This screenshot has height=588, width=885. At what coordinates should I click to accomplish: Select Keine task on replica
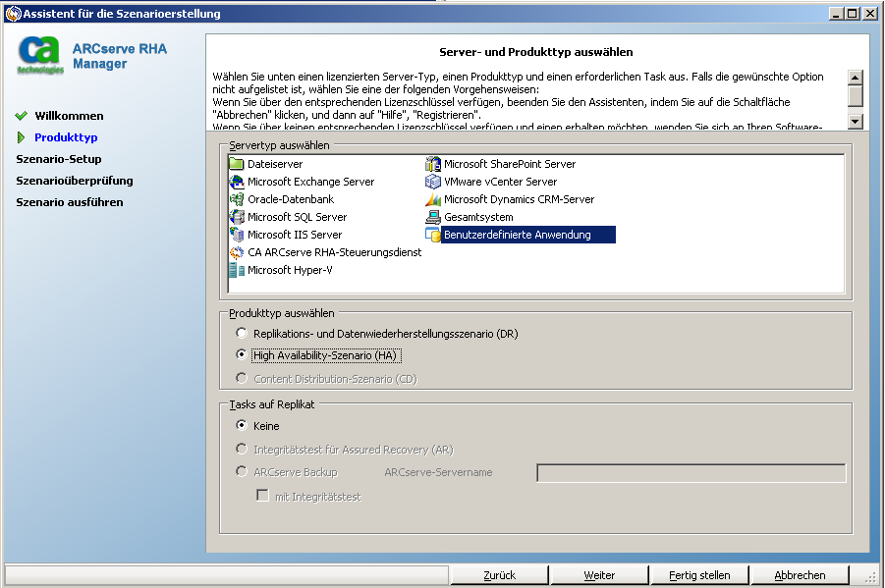(242, 425)
